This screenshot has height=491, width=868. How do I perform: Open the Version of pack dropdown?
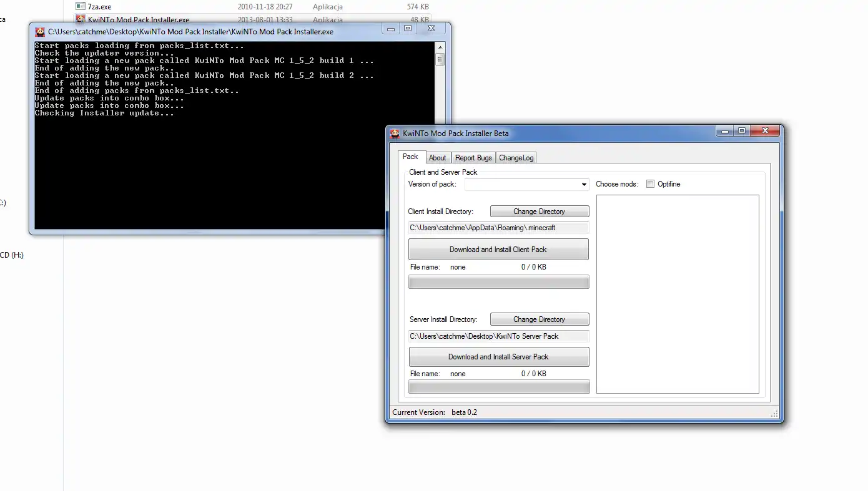584,185
